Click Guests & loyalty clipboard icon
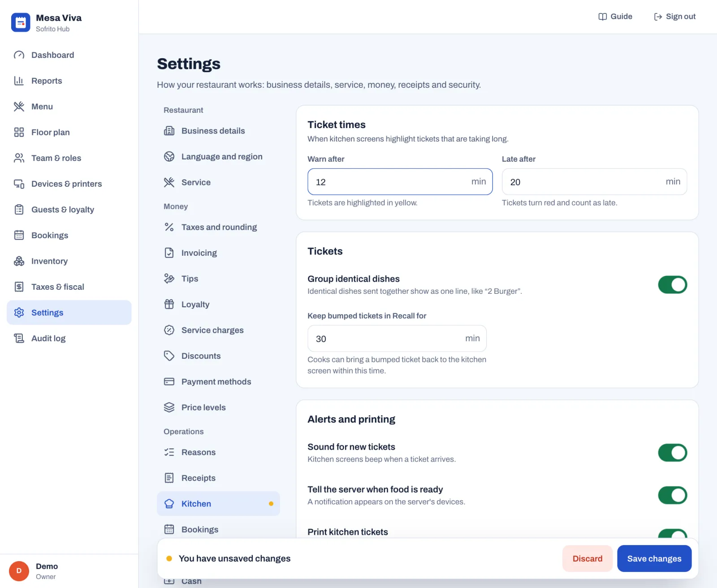Viewport: 717px width, 588px height. (19, 210)
